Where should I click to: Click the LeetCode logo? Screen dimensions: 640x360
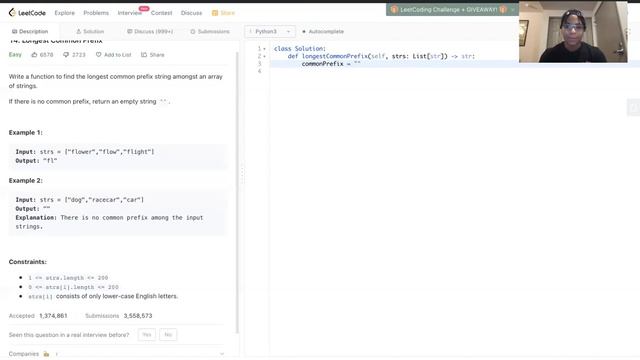[27, 13]
